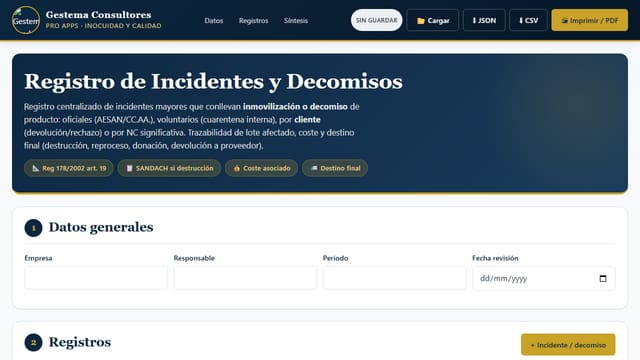Click the icon beside SANDACH si destrucción
The image size is (640, 360).
129,168
